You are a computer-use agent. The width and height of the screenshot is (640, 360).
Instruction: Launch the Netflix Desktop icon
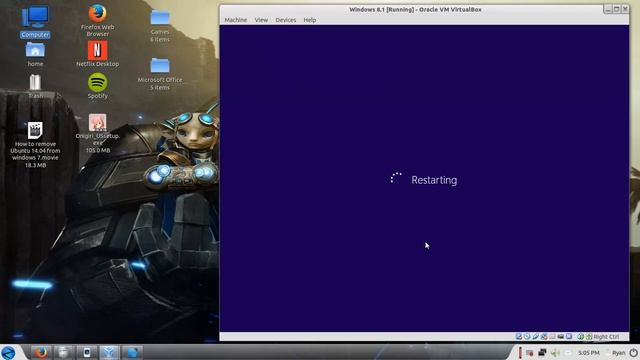98,53
